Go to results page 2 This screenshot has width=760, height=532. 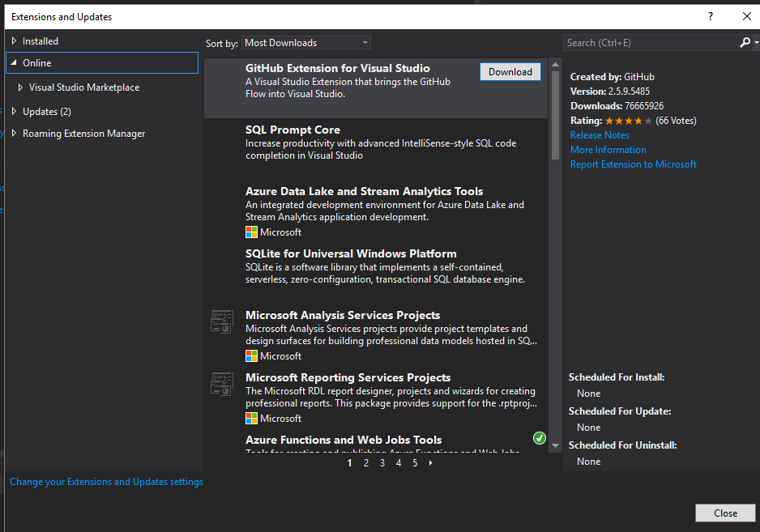pyautogui.click(x=366, y=463)
